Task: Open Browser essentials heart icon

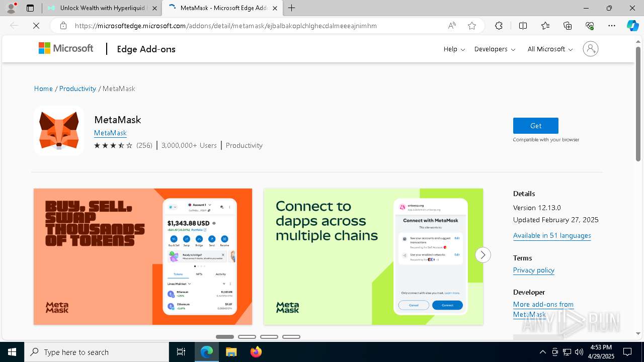Action: click(590, 26)
